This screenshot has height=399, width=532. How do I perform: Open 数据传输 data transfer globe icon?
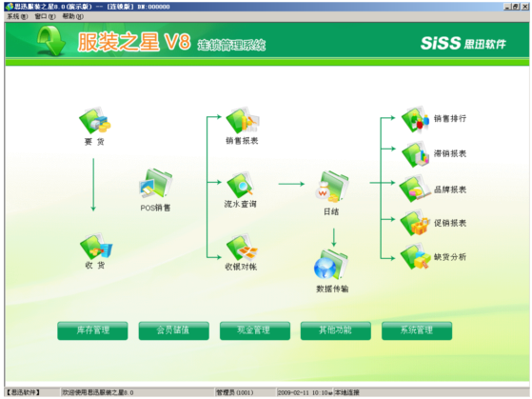pos(331,265)
